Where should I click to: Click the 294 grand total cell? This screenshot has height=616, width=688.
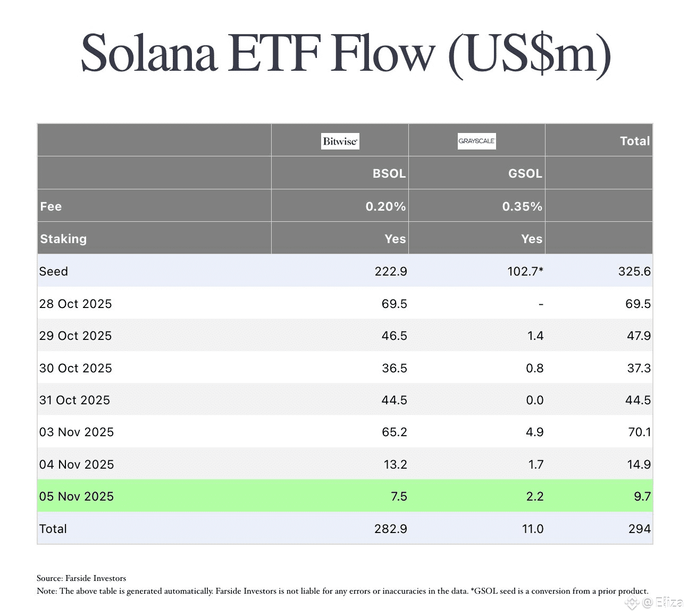[639, 529]
